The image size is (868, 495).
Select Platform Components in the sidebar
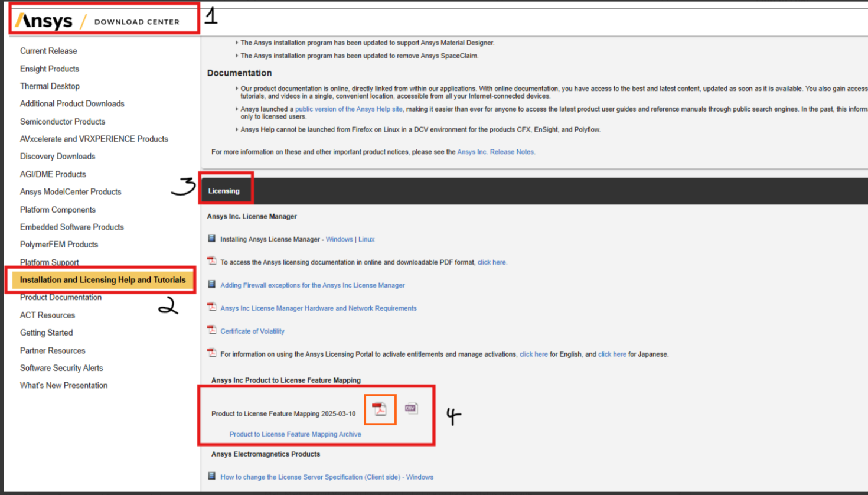(58, 210)
